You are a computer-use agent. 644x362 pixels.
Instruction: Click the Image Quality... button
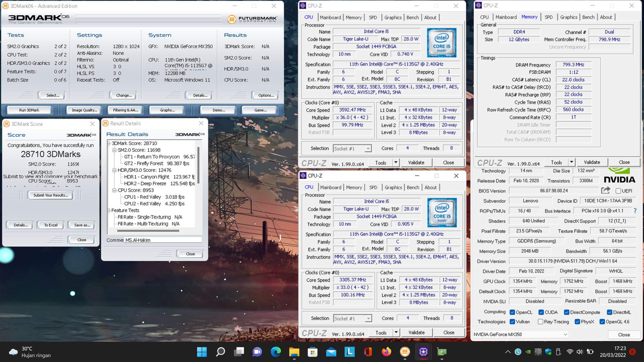(x=85, y=110)
